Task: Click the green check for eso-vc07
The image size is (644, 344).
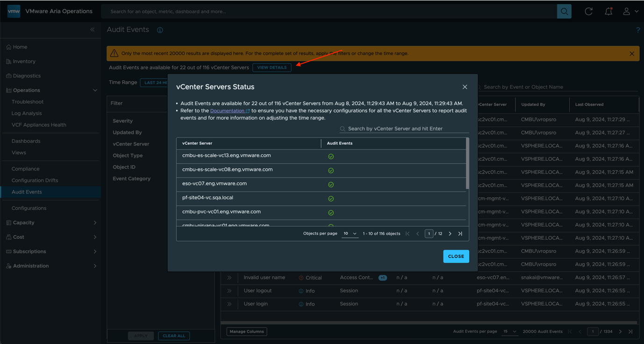Action: [x=331, y=185]
